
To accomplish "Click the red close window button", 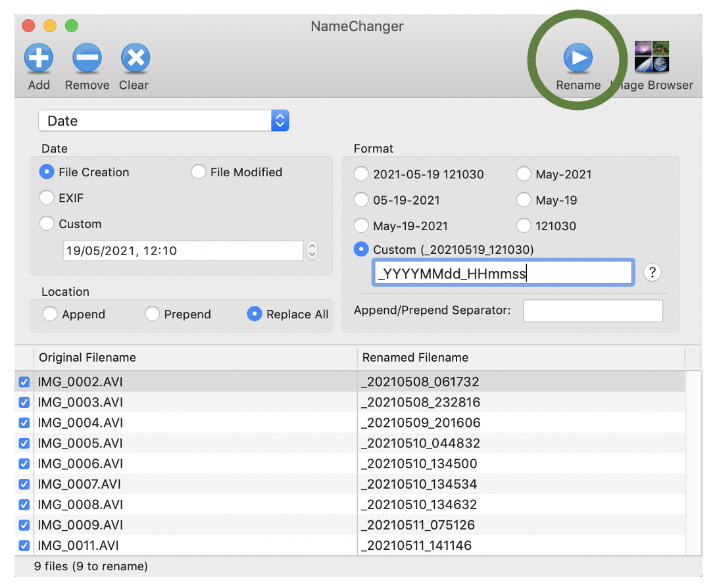I will [28, 26].
